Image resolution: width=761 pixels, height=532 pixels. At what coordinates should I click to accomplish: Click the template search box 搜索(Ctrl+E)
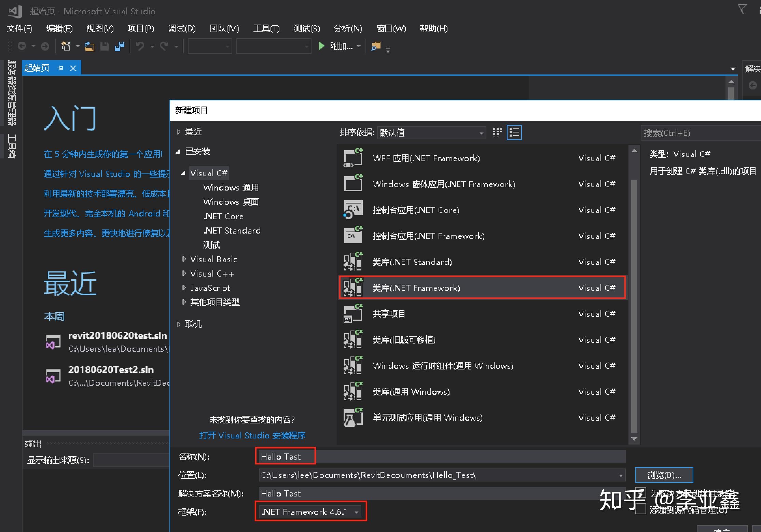point(700,133)
